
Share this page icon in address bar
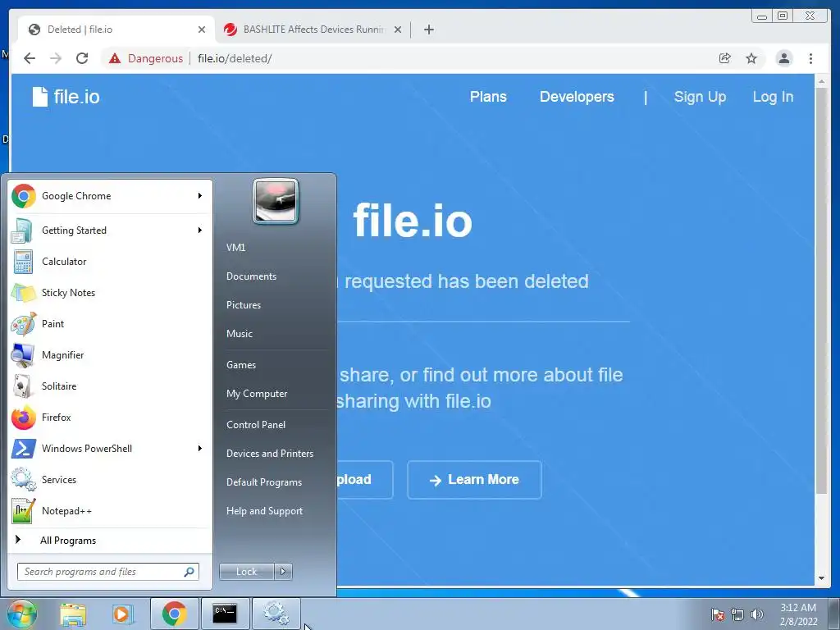point(725,58)
